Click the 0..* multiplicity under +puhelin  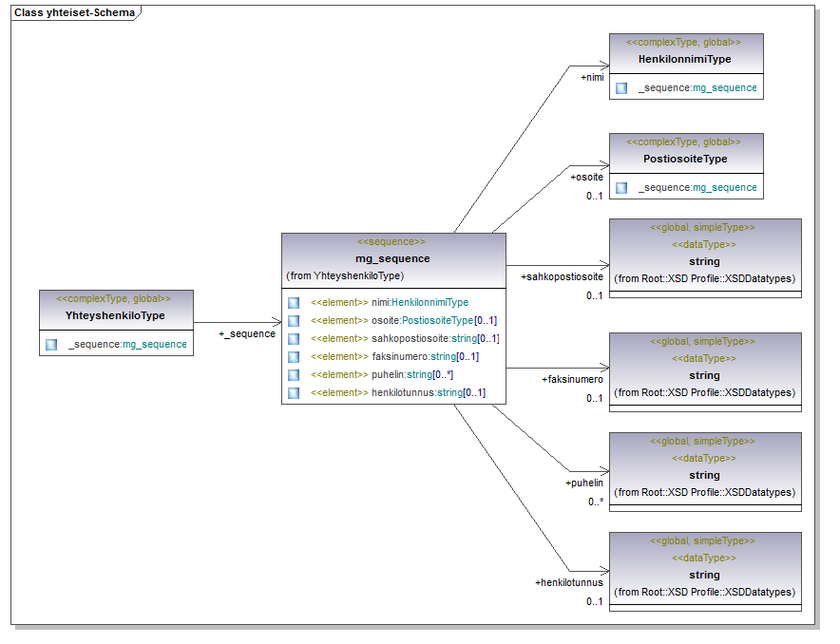[x=596, y=502]
